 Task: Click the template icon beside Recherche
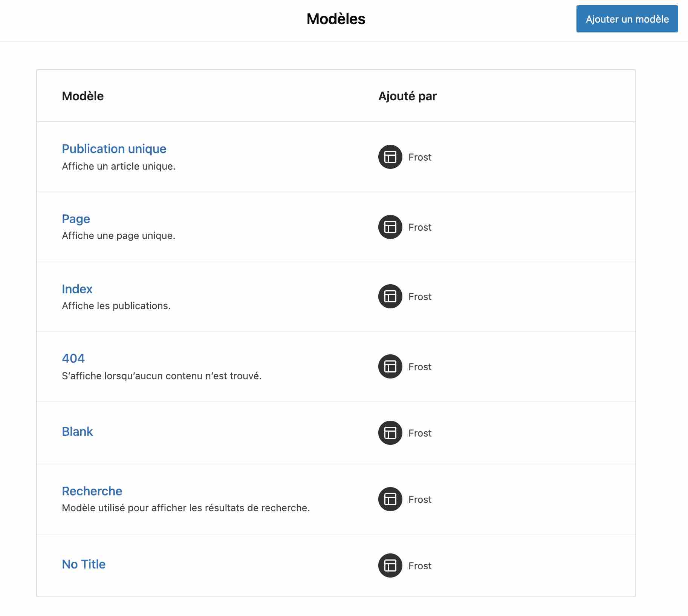pyautogui.click(x=390, y=499)
